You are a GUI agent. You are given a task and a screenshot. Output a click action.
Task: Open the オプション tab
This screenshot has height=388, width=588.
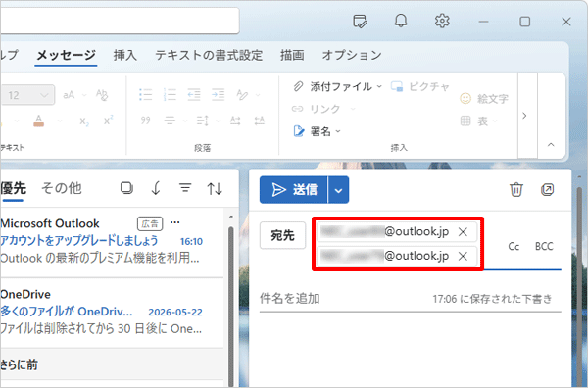352,55
